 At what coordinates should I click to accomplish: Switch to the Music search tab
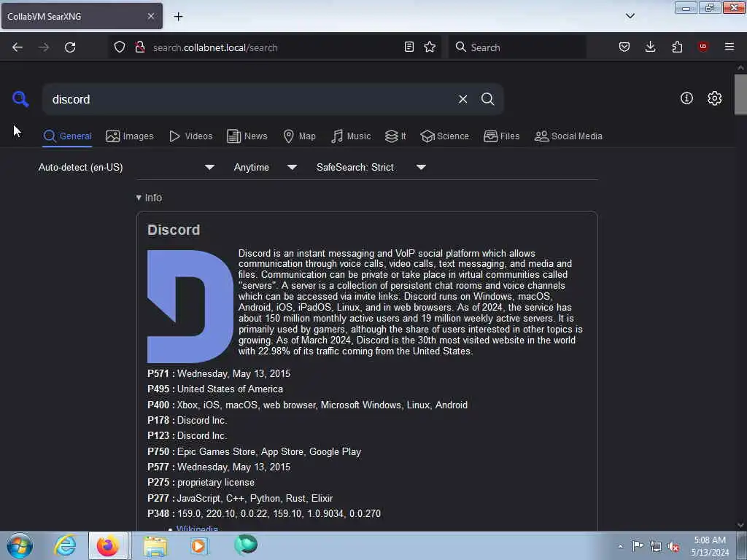[351, 136]
